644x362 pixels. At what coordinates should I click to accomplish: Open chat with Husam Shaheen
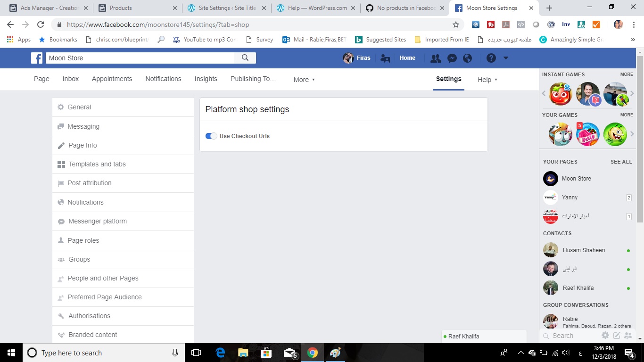tap(587, 250)
